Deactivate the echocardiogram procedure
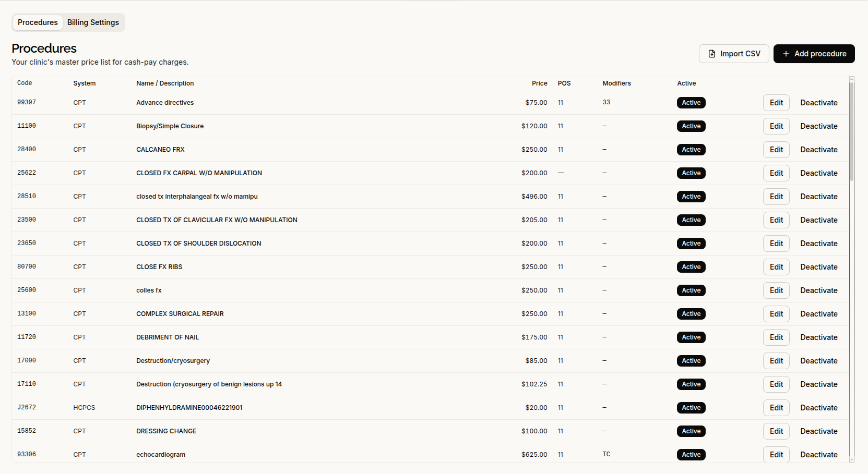This screenshot has height=474, width=868. coord(818,455)
